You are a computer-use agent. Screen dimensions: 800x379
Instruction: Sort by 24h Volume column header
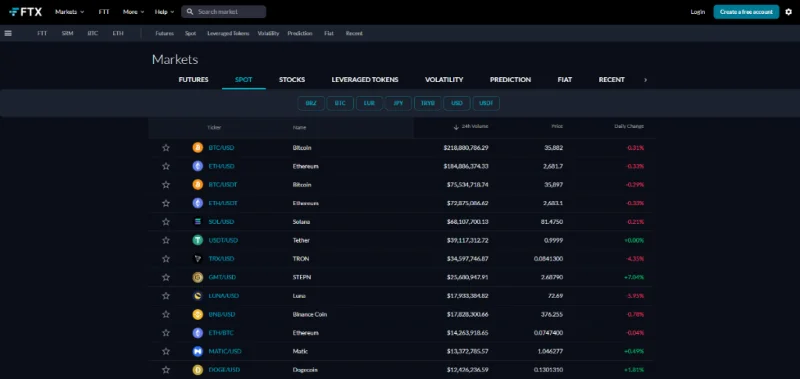click(470, 127)
